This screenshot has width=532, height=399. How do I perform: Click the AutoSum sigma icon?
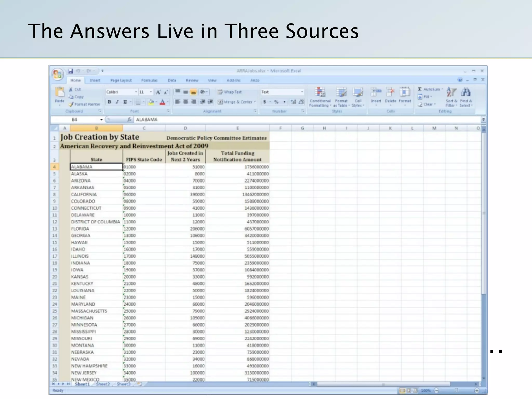point(420,89)
